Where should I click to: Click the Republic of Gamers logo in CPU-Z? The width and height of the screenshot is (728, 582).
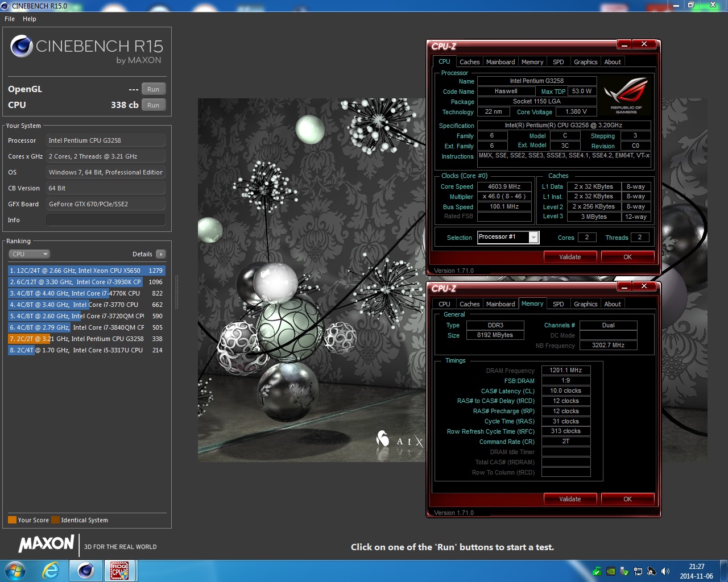(626, 95)
